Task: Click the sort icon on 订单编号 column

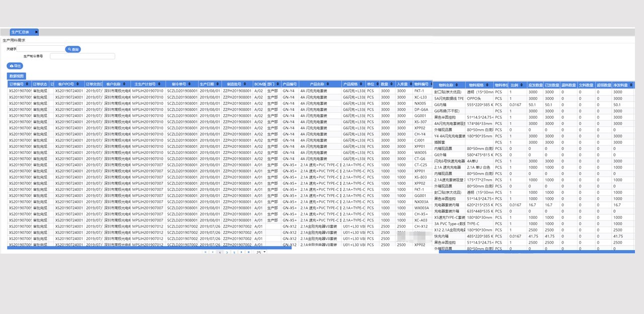Action: click(x=28, y=84)
